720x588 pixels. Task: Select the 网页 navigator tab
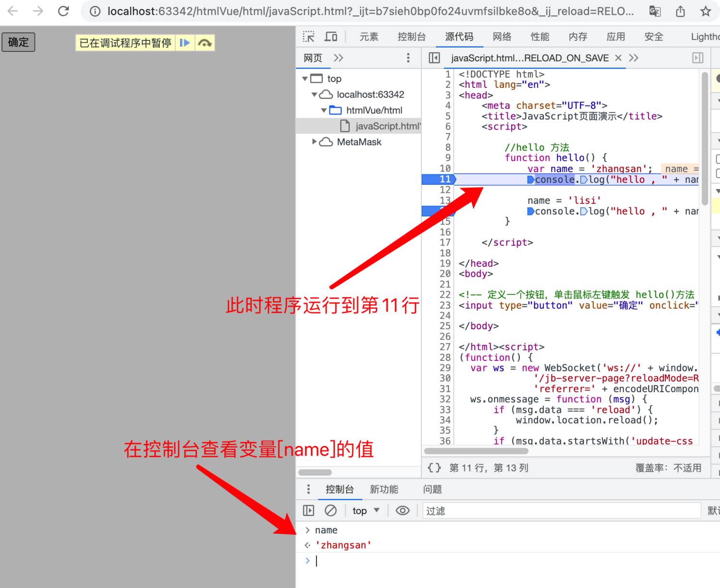click(x=313, y=58)
